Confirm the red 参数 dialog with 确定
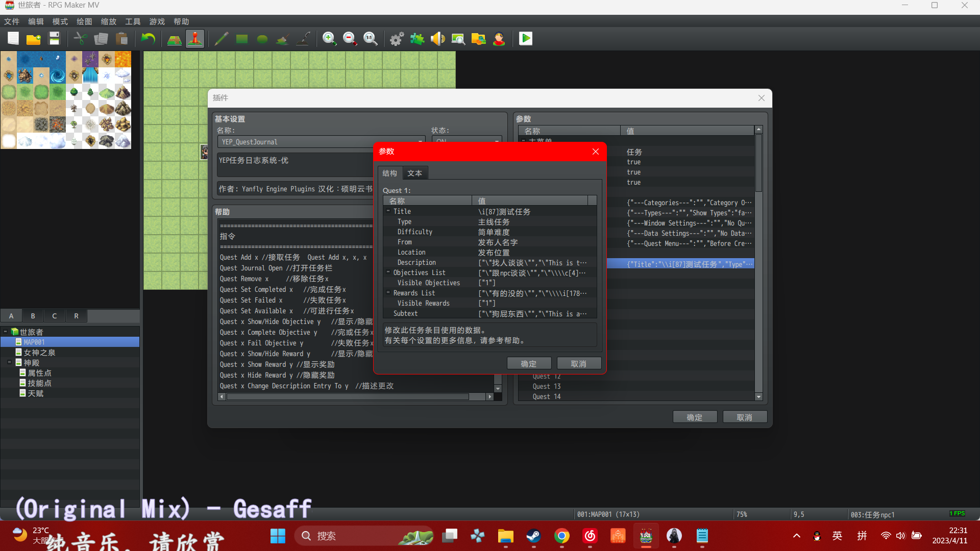Screen dimensions: 980x551 click(x=529, y=363)
